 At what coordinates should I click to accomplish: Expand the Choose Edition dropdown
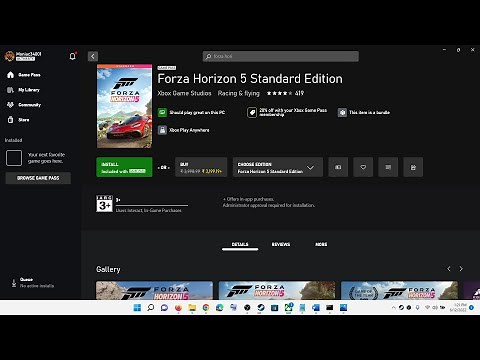tap(278, 167)
